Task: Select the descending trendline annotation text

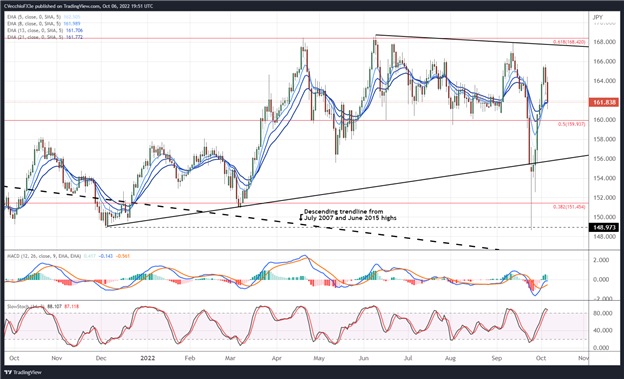Action: click(x=350, y=215)
